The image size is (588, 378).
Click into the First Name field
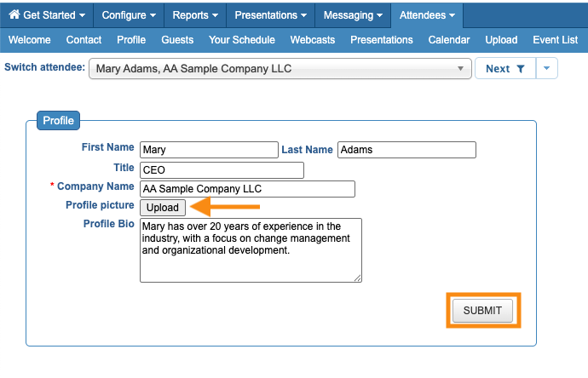[209, 150]
